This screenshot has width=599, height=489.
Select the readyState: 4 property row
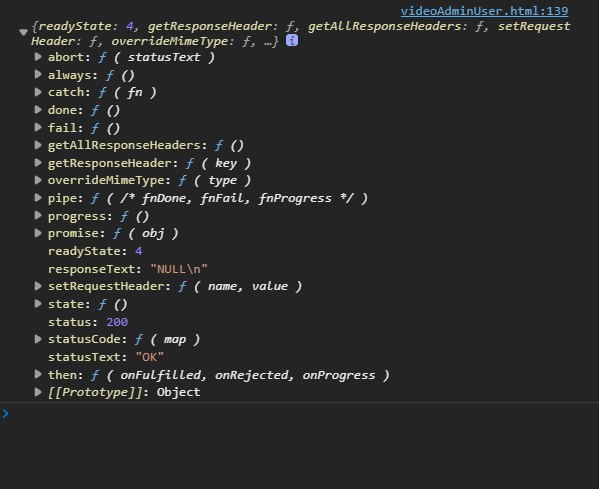[x=95, y=251]
